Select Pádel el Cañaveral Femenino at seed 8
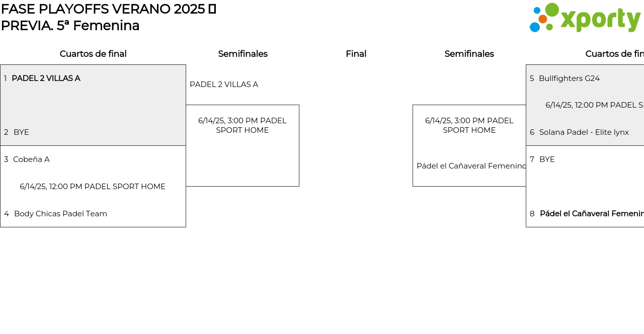The width and height of the screenshot is (644, 334). click(x=592, y=214)
